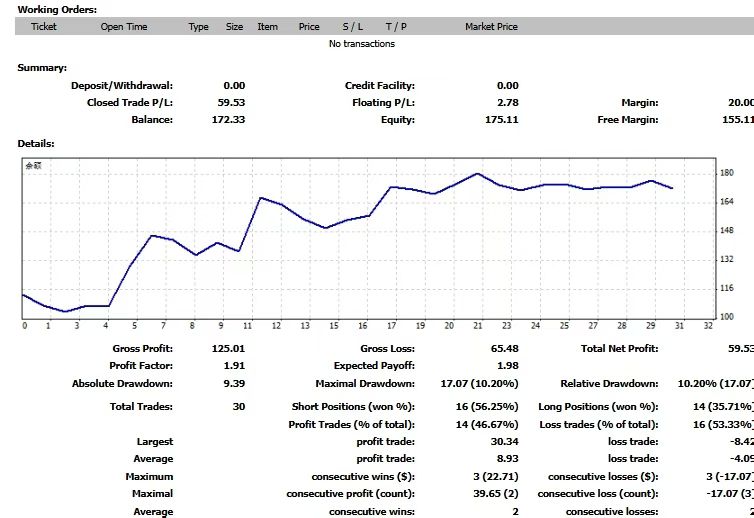Screen dimensions: 754x518
Task: Click the Size column header
Action: [x=235, y=27]
